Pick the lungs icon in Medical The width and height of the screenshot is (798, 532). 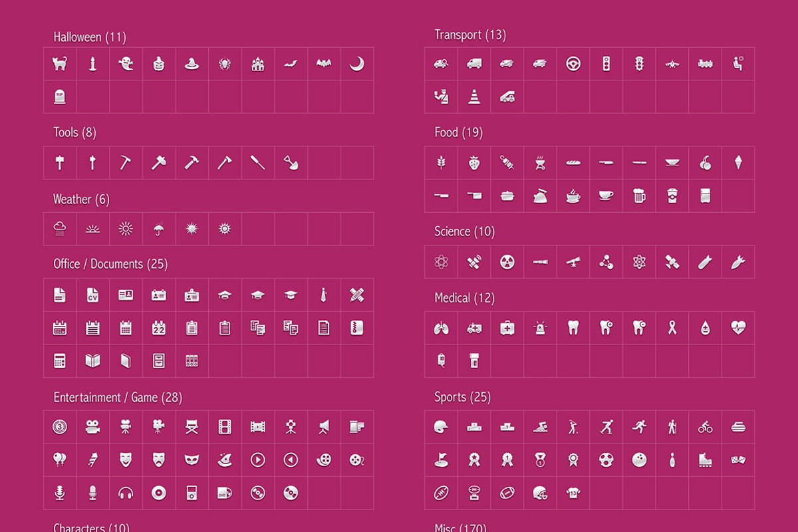441,327
